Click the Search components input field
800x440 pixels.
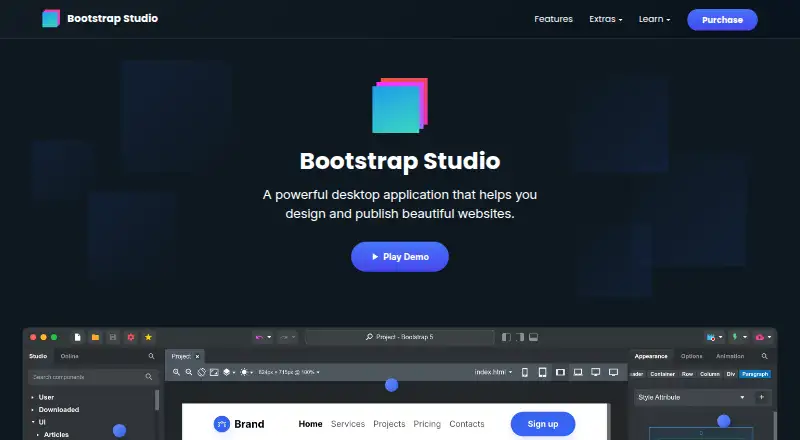coord(92,377)
